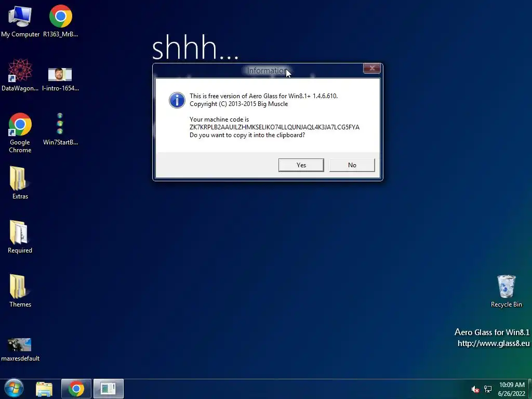Click the active taskbar window button next to Chrome

109,389
